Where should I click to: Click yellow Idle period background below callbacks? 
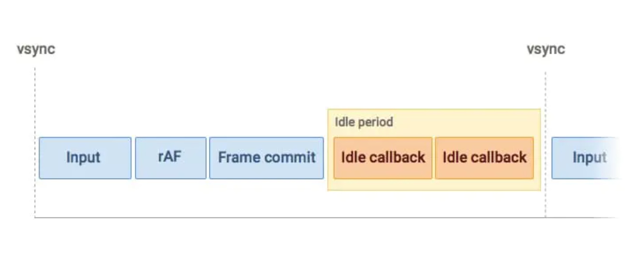click(434, 185)
